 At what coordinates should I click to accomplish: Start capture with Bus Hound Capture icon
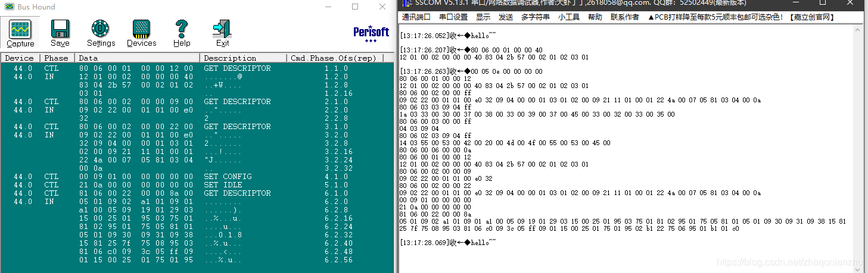pos(20,33)
